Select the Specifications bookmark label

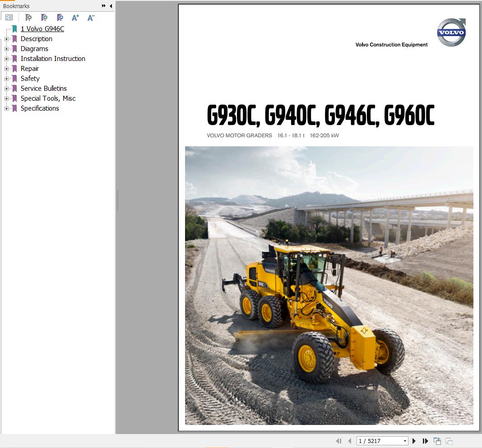click(40, 108)
